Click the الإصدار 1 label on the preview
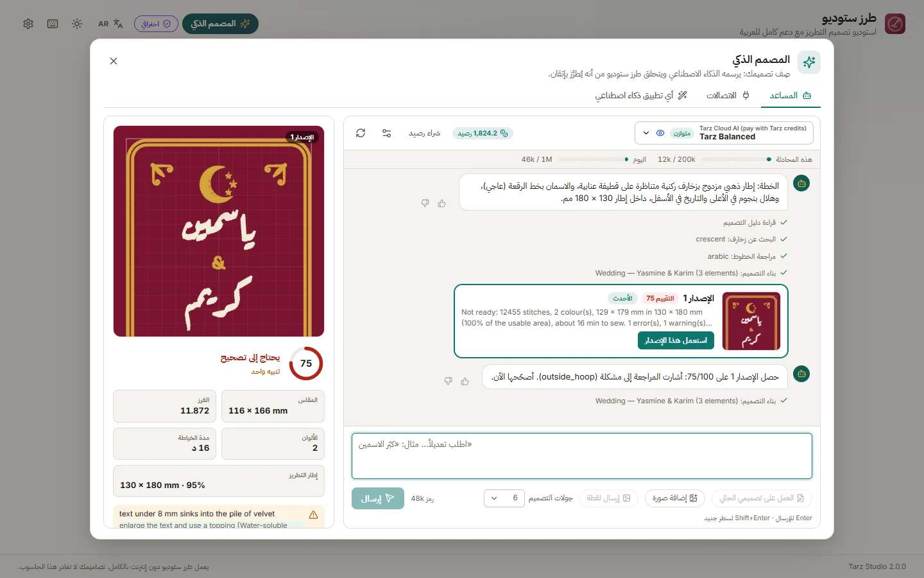This screenshot has width=924, height=578. 302,137
